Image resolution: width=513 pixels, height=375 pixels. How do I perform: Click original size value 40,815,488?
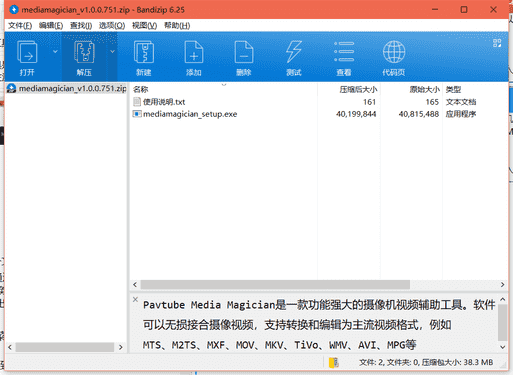coord(419,114)
